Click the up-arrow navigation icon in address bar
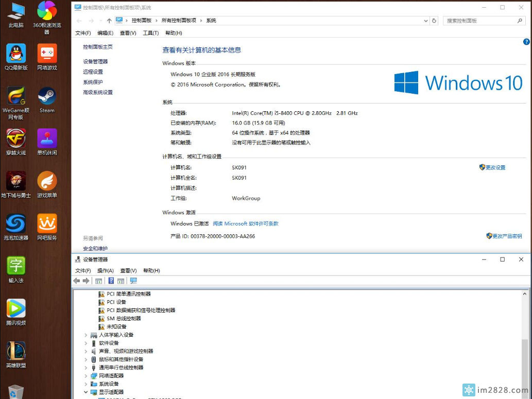This screenshot has width=532, height=399. click(109, 21)
